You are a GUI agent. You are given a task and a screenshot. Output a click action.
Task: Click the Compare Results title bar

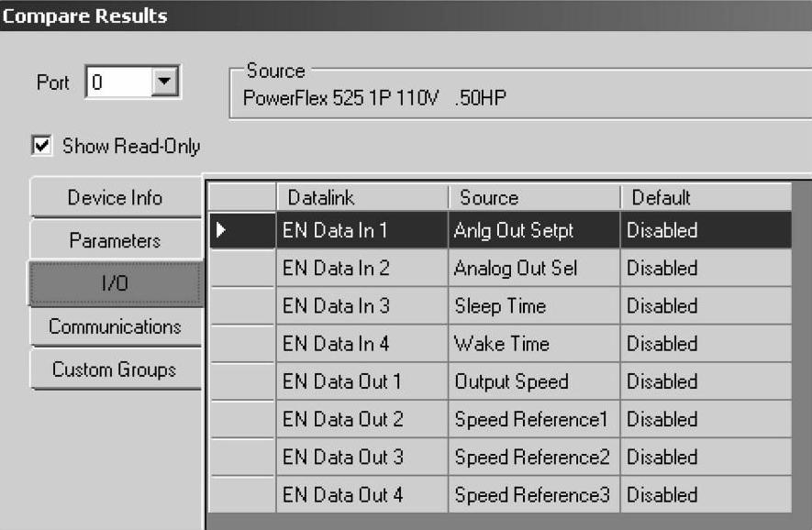(x=406, y=16)
